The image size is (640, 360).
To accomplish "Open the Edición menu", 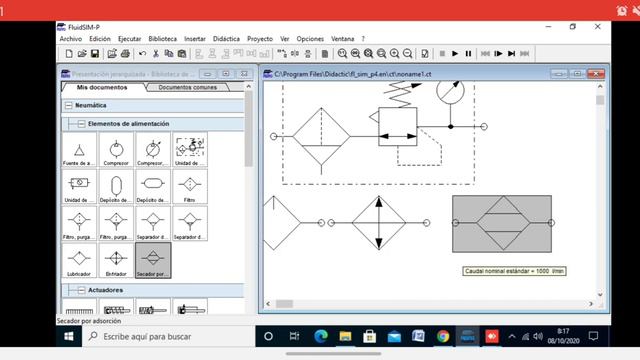I will (x=100, y=39).
